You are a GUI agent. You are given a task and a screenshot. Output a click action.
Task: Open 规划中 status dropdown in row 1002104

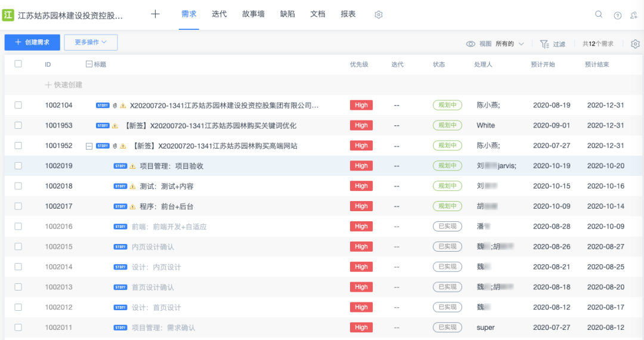(447, 105)
